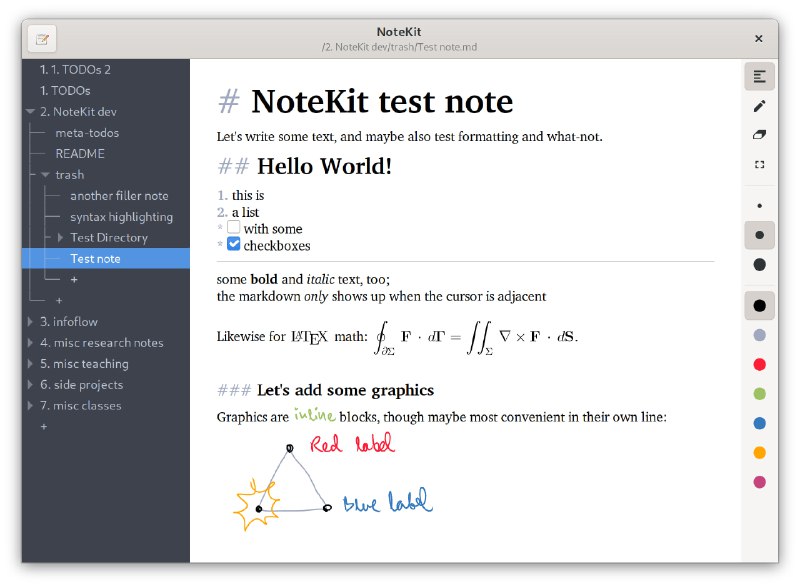Screen dimensions: 800x587
Task: Select the text mode tool
Action: pyautogui.click(x=759, y=76)
